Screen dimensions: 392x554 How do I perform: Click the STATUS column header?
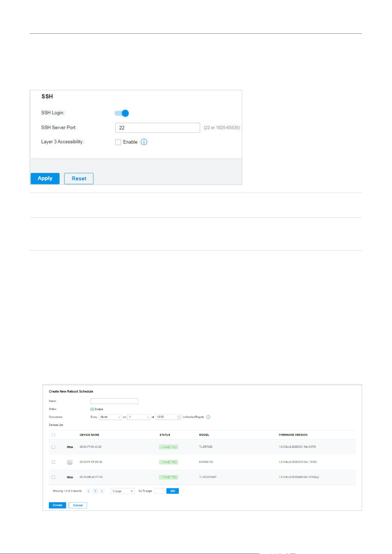point(165,435)
